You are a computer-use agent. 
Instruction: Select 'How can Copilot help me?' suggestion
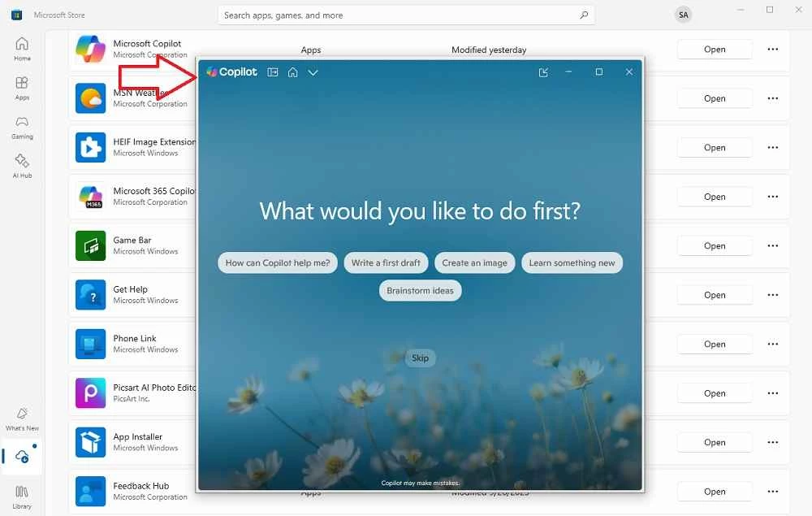(278, 262)
